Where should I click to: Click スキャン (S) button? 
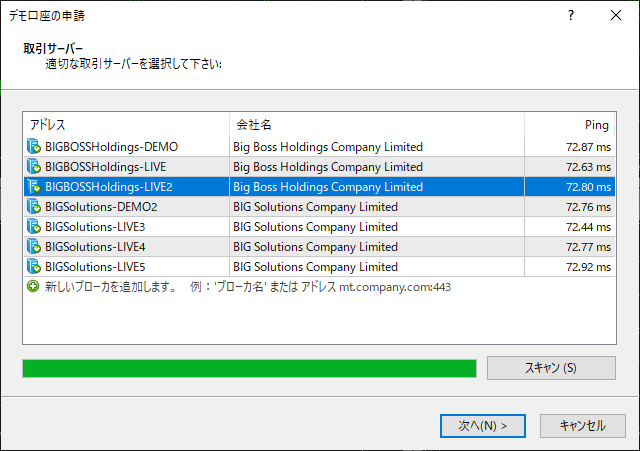click(551, 368)
